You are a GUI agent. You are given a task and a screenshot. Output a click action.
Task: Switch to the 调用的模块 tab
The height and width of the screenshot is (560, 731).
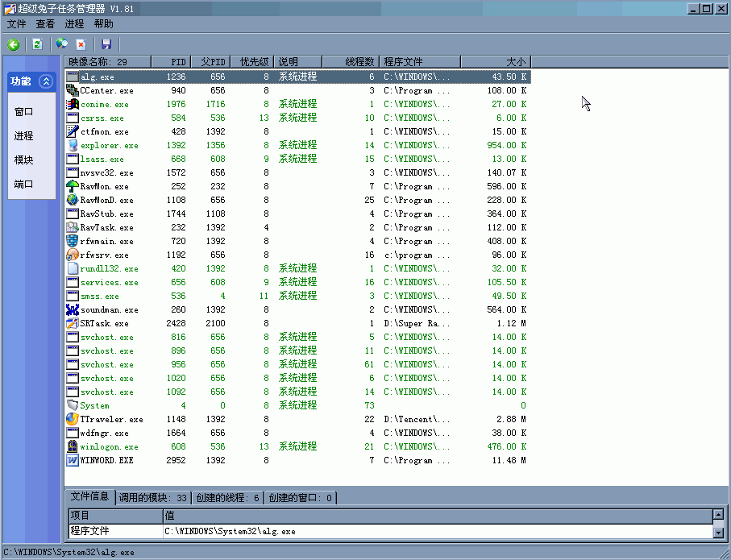pyautogui.click(x=153, y=498)
